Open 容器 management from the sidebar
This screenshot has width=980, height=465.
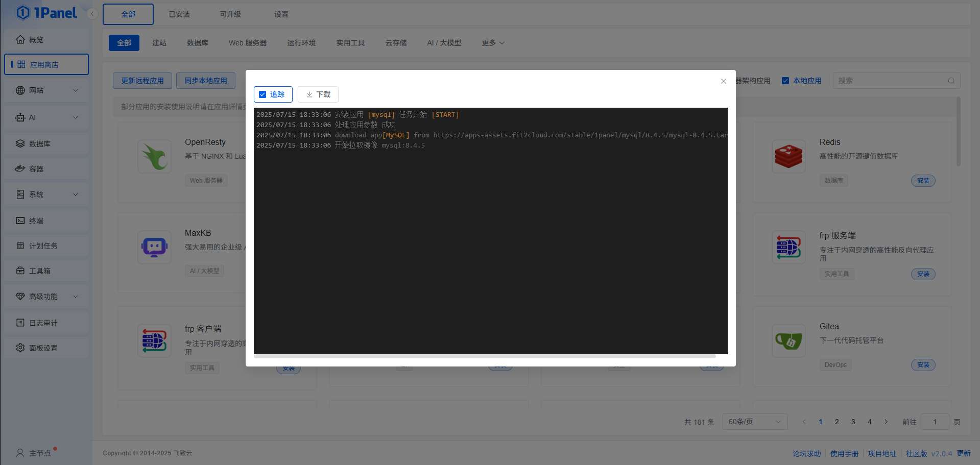(x=35, y=168)
